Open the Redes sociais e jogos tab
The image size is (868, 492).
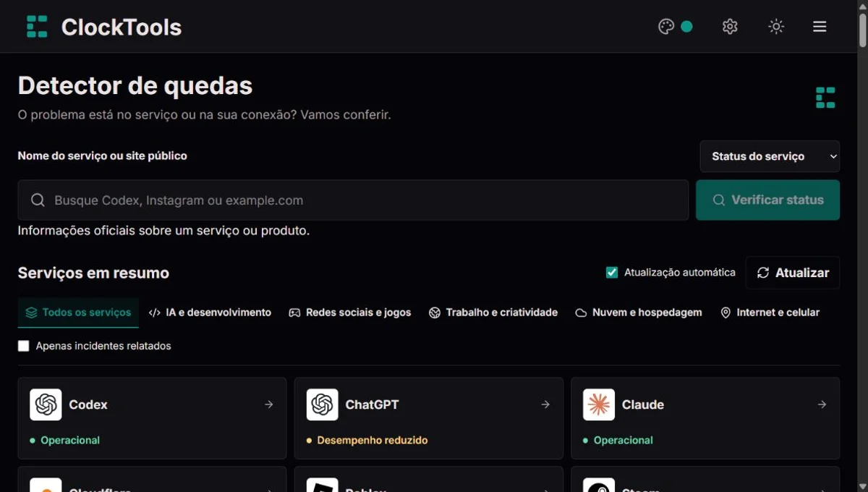click(x=350, y=313)
